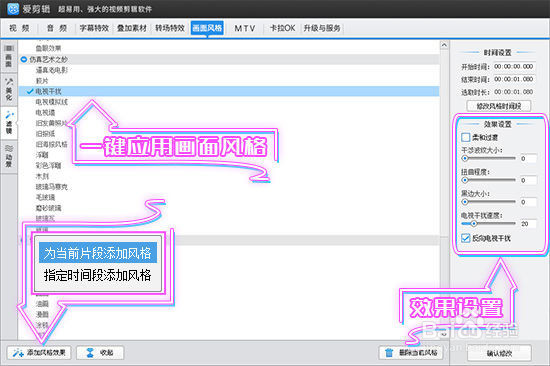
Task: Choose the 玻璃马赛克 style
Action: coord(52,187)
